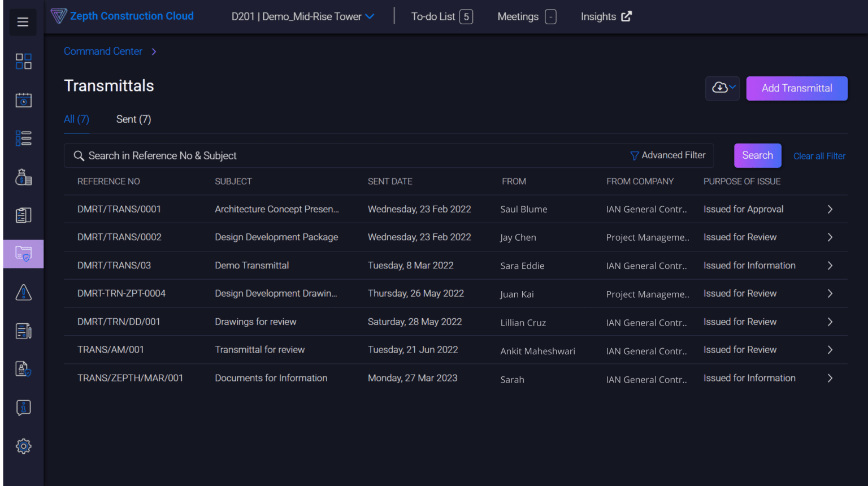Click the Clear all Filter link
Image resolution: width=868 pixels, height=486 pixels.
819,155
